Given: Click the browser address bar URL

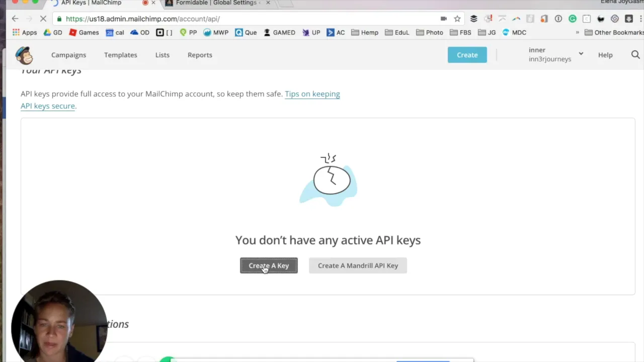Looking at the screenshot, I should click(142, 19).
